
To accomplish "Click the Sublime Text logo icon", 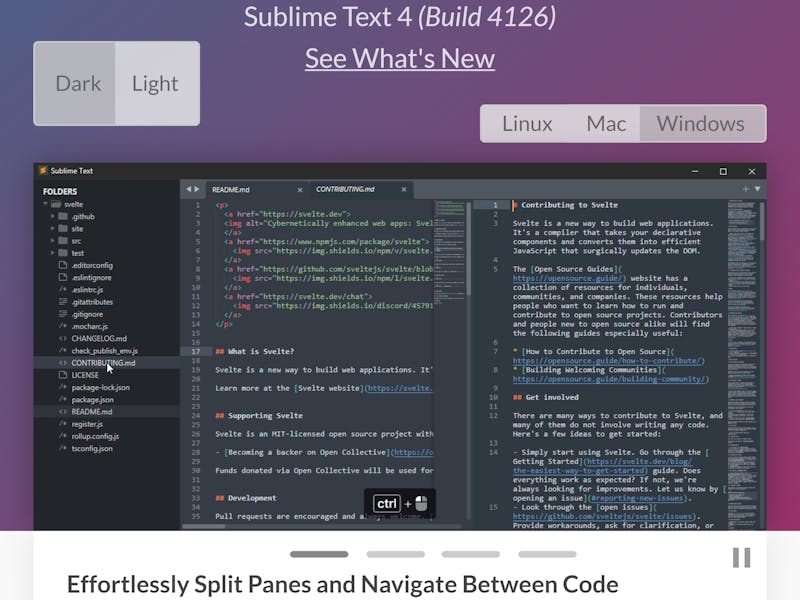I will pyautogui.click(x=43, y=171).
